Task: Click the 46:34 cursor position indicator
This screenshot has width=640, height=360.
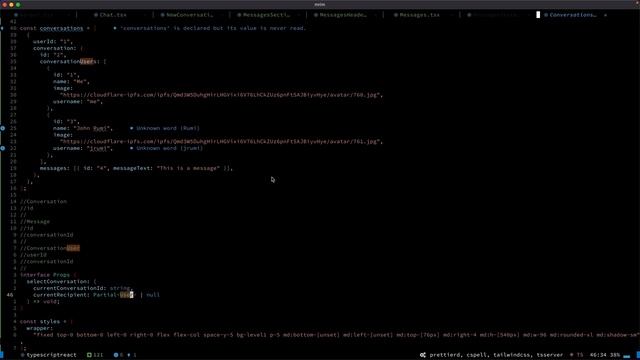Action: pyautogui.click(x=598, y=355)
